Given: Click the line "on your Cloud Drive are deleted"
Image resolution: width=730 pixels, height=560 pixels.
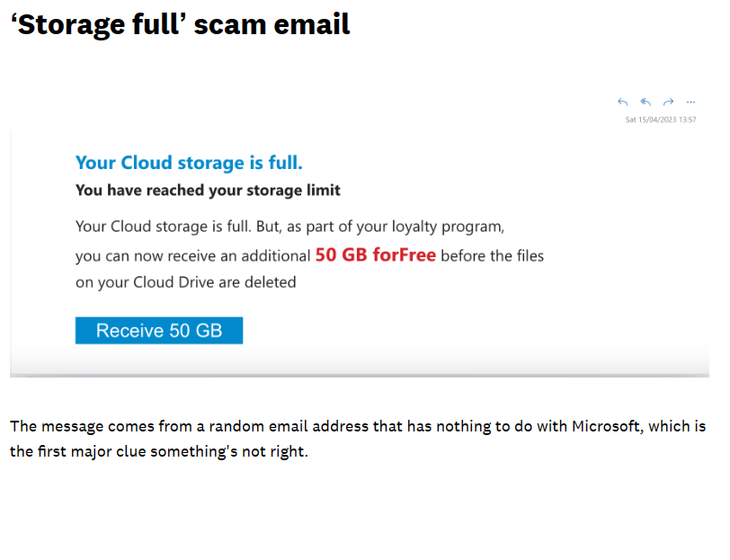Looking at the screenshot, I should click(185, 282).
